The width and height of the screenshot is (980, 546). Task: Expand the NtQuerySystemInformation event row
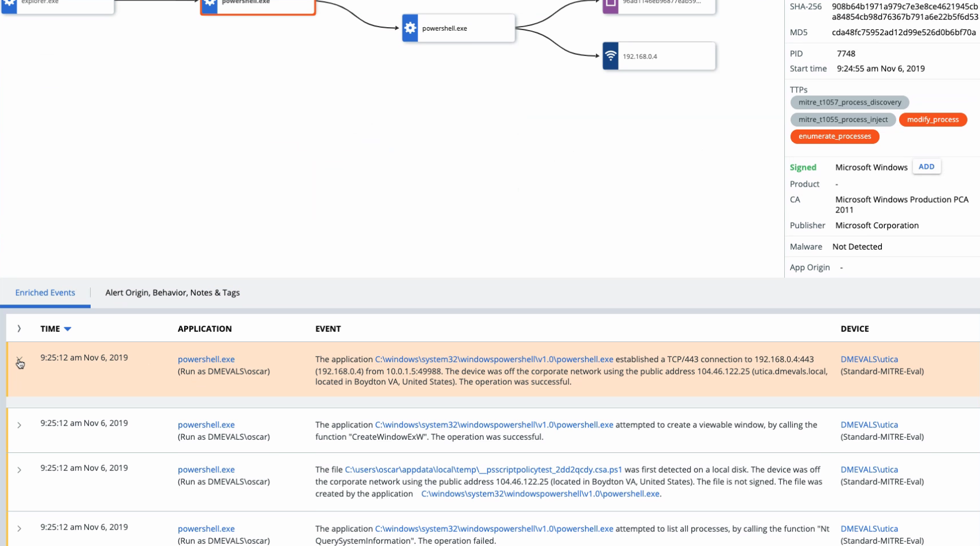coord(19,529)
